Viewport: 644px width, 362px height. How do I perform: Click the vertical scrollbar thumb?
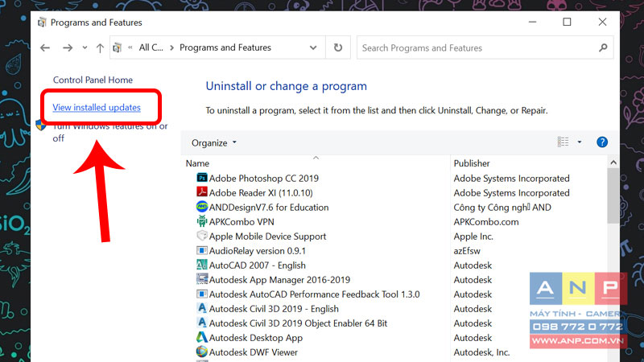(x=613, y=195)
